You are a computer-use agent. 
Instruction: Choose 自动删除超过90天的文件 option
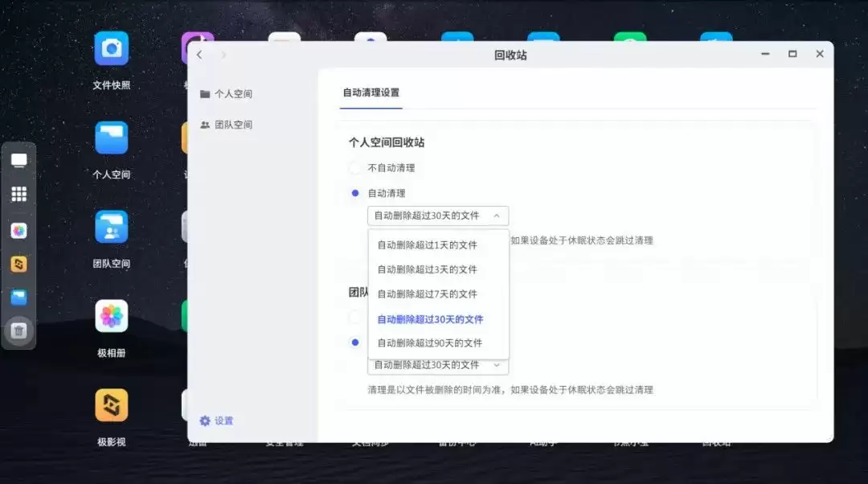(430, 343)
